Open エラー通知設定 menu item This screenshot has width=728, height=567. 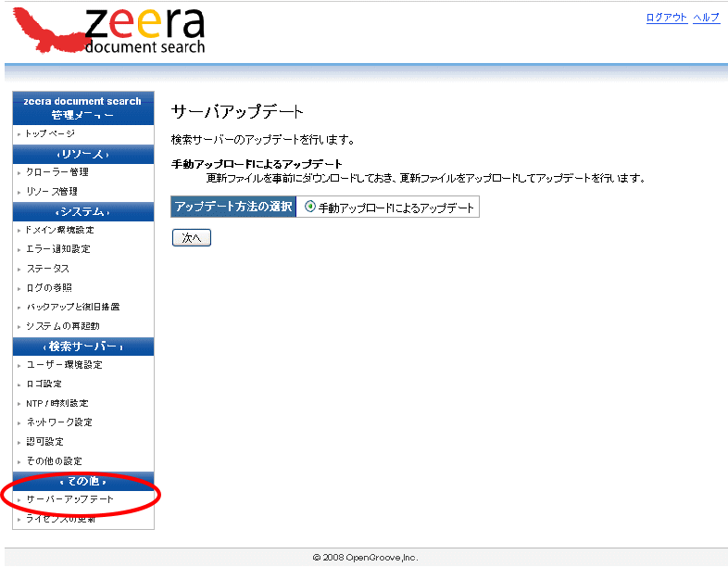point(58,249)
